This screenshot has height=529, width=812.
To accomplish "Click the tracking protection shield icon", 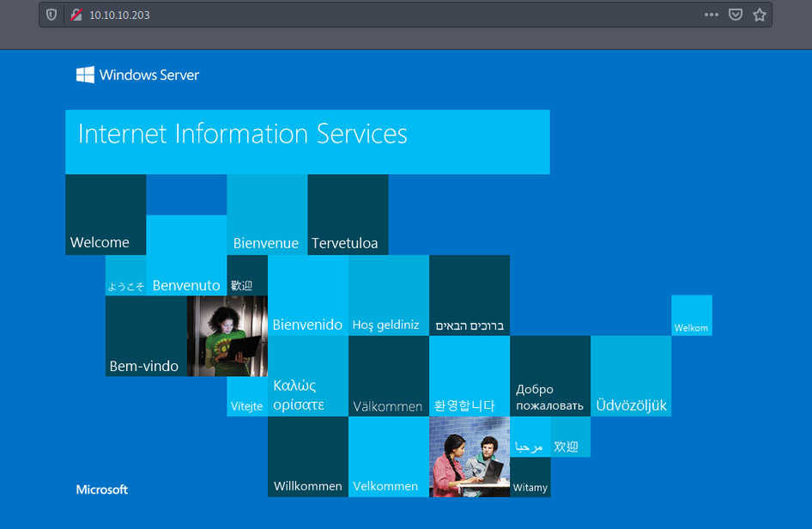I will coord(52,15).
